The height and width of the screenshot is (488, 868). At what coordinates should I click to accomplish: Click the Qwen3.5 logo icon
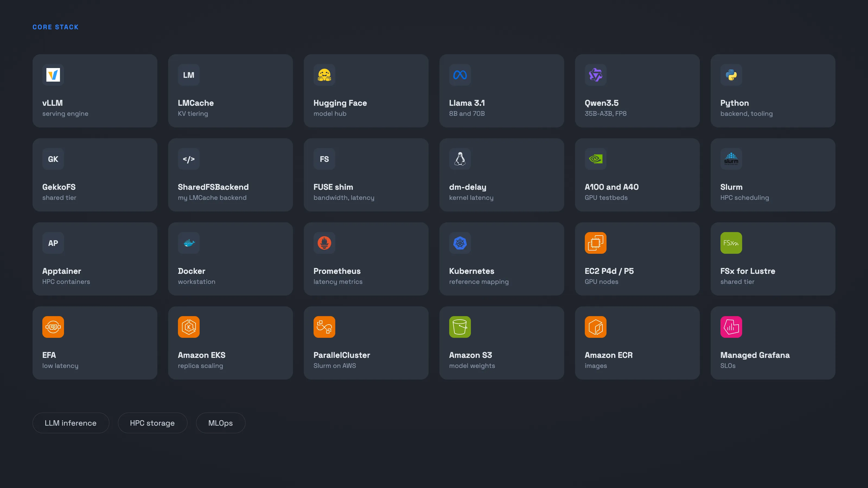tap(596, 75)
